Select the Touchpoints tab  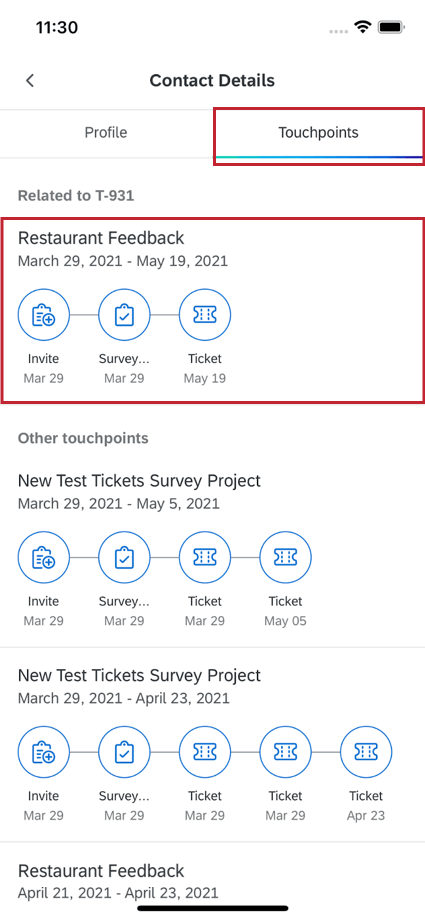coord(318,133)
